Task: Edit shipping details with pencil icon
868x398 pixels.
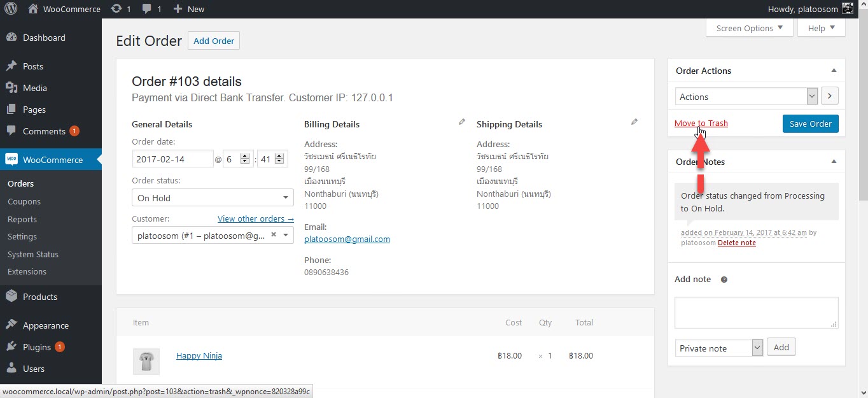Action: tap(634, 122)
